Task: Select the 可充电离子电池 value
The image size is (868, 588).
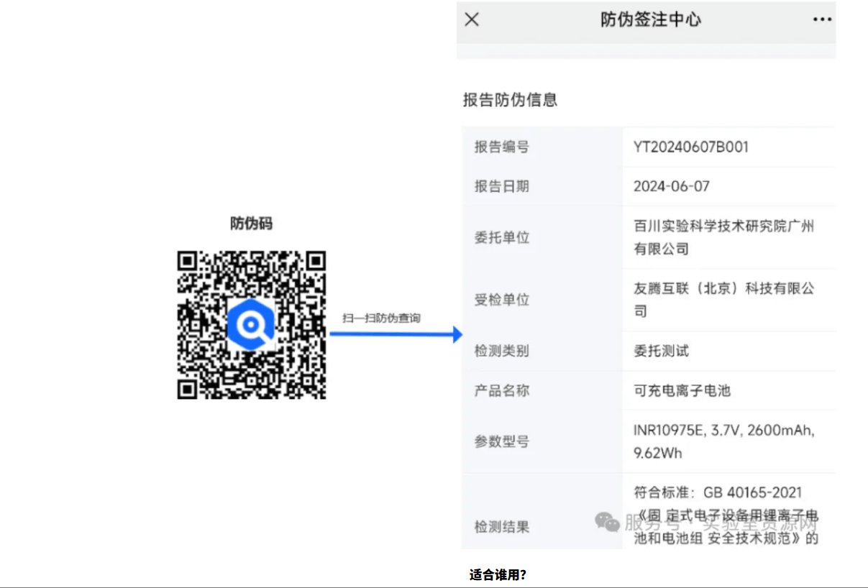Action: [x=682, y=390]
